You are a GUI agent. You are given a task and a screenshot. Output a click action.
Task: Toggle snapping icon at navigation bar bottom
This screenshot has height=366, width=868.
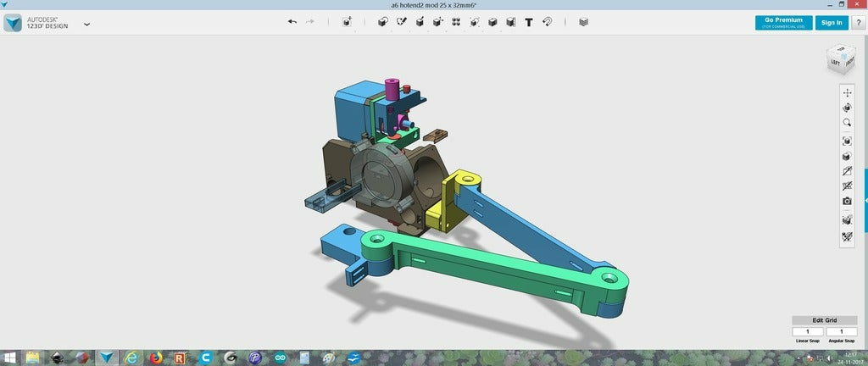click(847, 236)
